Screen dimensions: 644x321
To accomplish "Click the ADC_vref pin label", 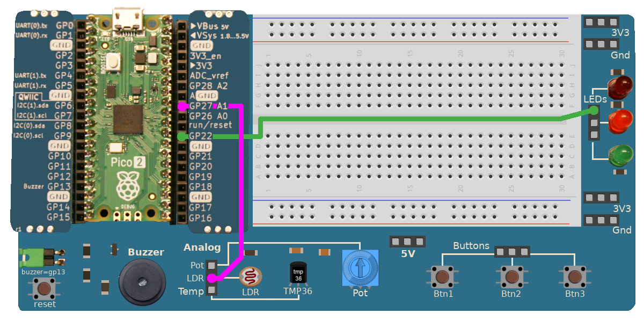I will [209, 76].
